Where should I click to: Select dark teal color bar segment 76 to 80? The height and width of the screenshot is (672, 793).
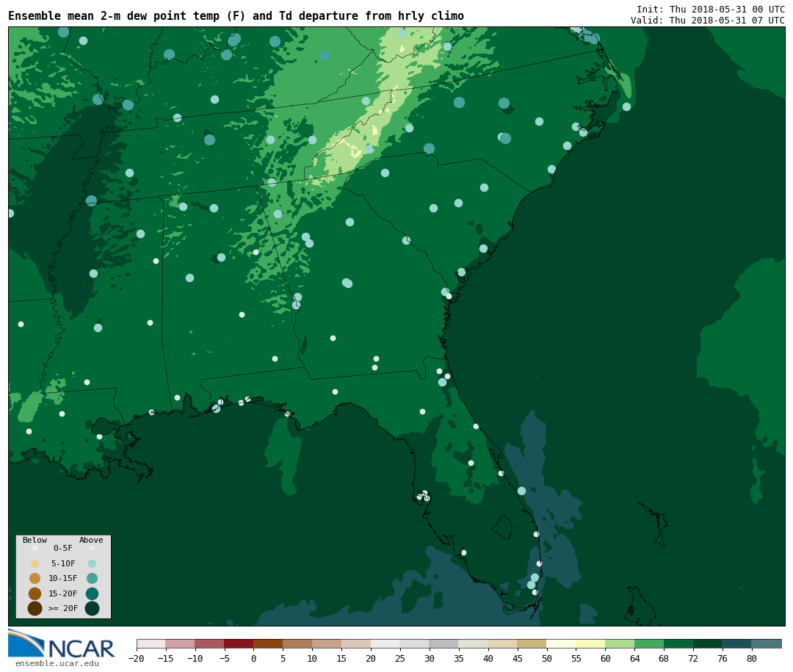click(x=737, y=643)
